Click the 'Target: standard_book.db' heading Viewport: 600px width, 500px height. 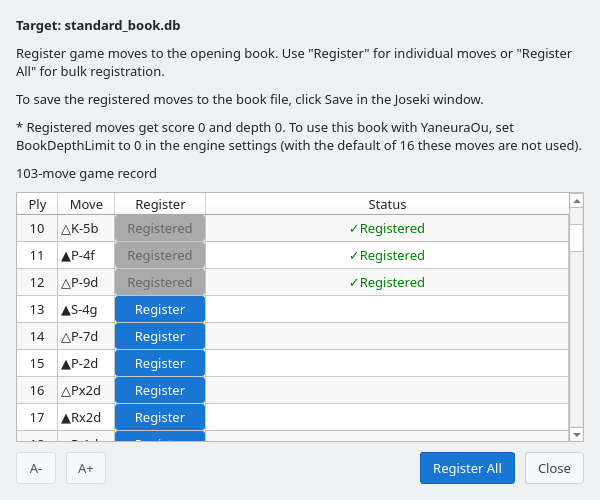pos(98,26)
